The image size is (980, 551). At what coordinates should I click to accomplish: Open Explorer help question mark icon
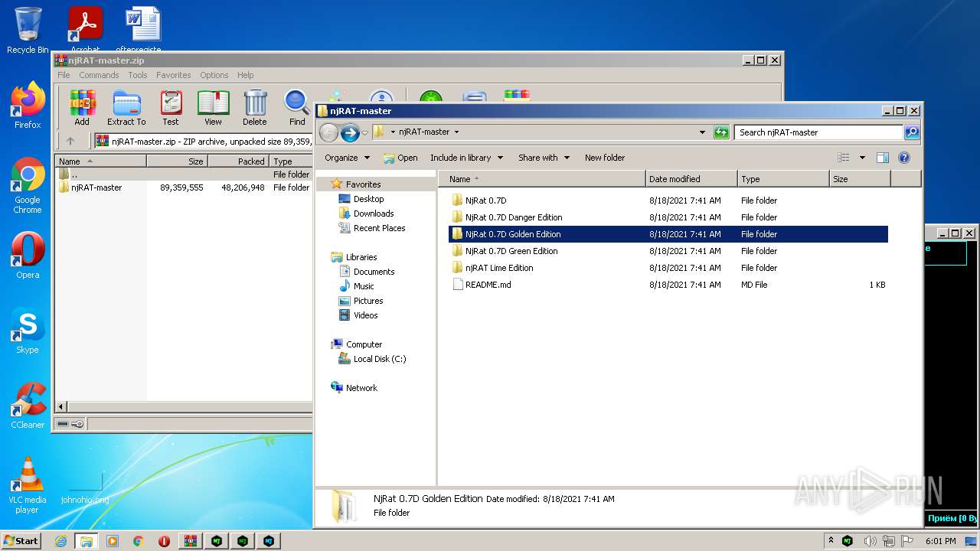[904, 158]
